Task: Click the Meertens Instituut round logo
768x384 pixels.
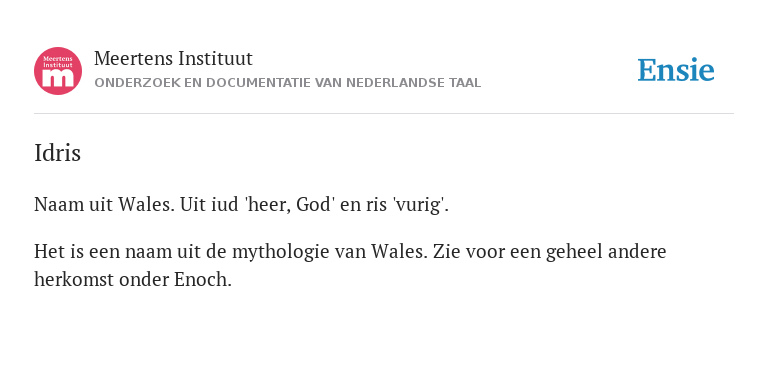Action: pos(58,71)
